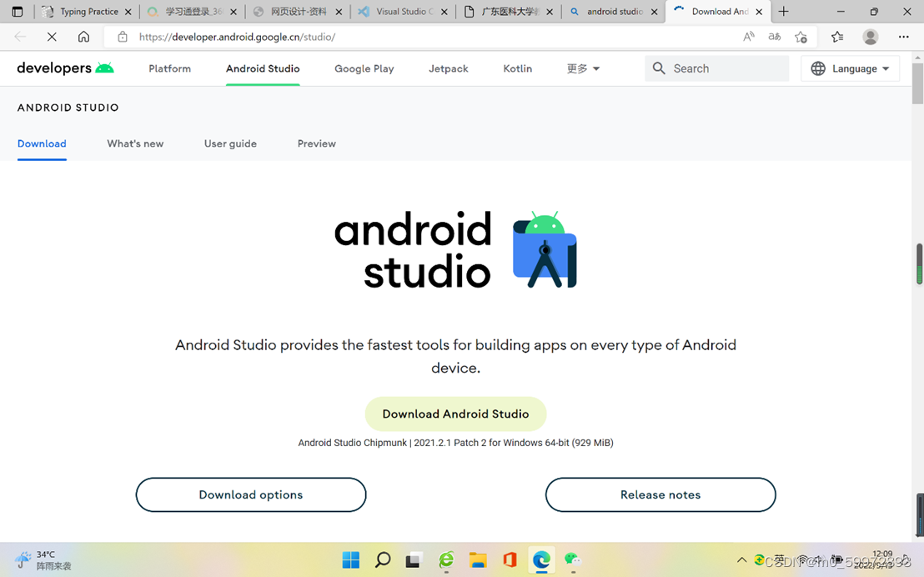This screenshot has height=577, width=924.
Task: Click the search magnifier icon
Action: click(659, 68)
